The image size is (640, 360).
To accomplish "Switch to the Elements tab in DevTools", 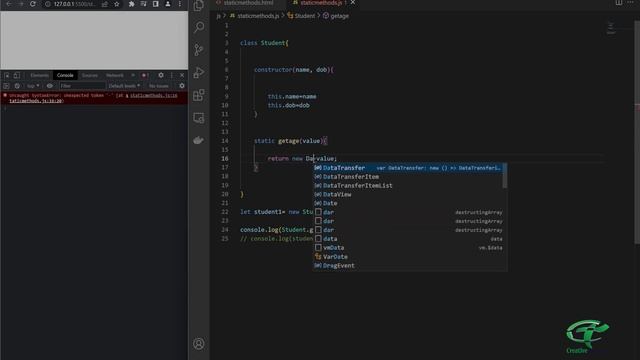I will click(x=40, y=76).
